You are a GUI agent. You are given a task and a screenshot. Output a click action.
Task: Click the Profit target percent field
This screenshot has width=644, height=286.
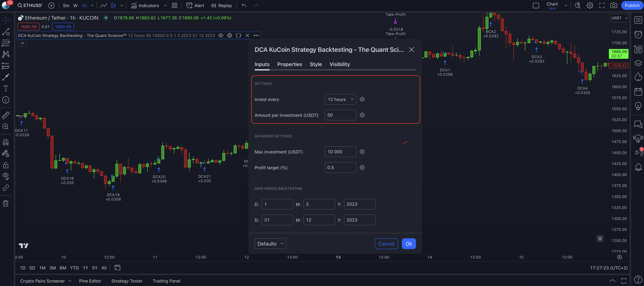point(340,168)
